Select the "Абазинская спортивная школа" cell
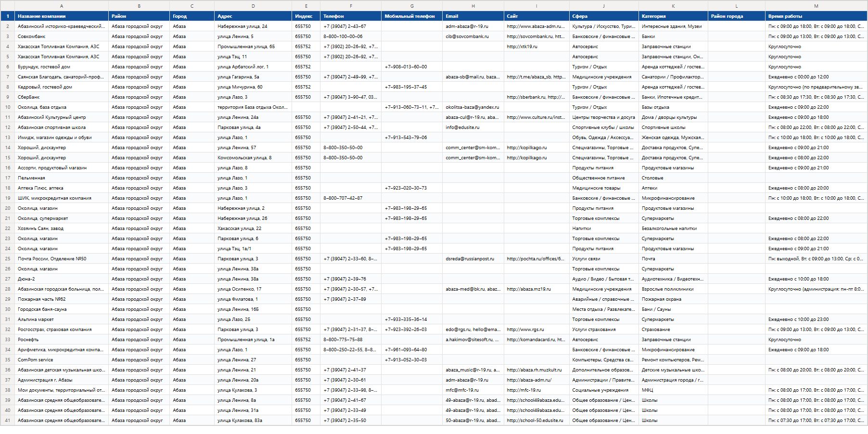The height and width of the screenshot is (434, 868). pos(62,128)
